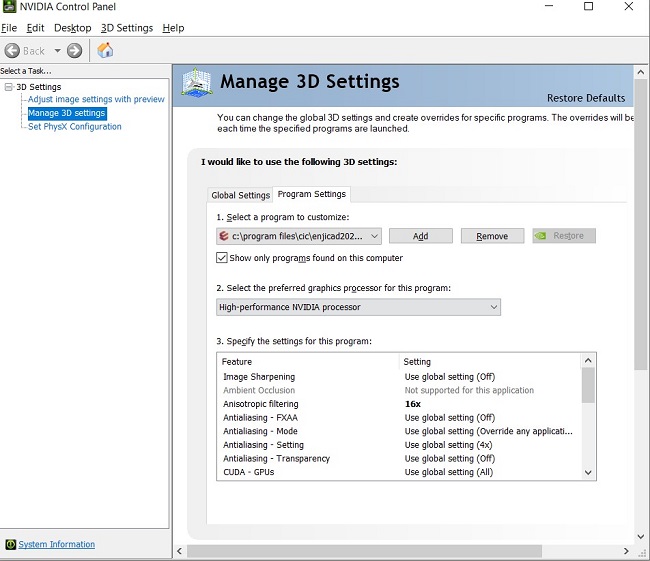This screenshot has width=650, height=561.
Task: Click main panel vertical scroll up arrow
Action: pyautogui.click(x=641, y=72)
